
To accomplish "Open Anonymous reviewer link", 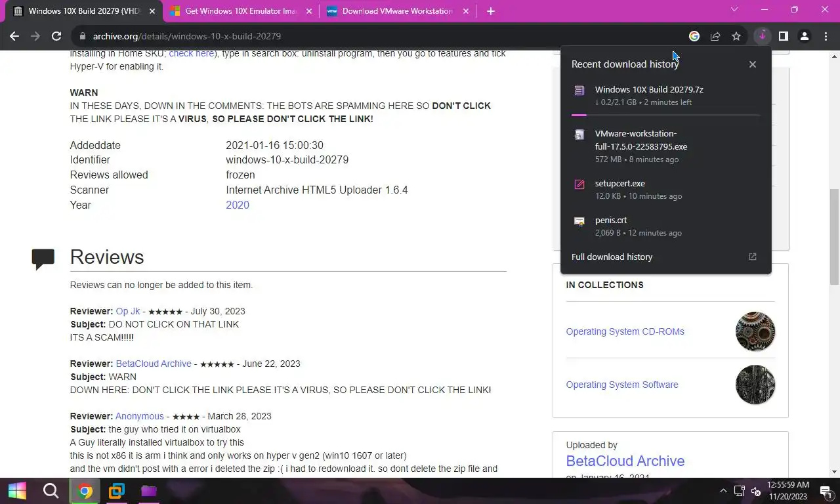I will [140, 416].
